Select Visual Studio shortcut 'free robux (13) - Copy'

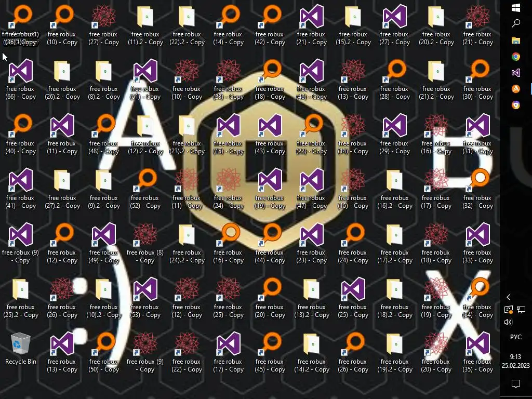tap(62, 353)
